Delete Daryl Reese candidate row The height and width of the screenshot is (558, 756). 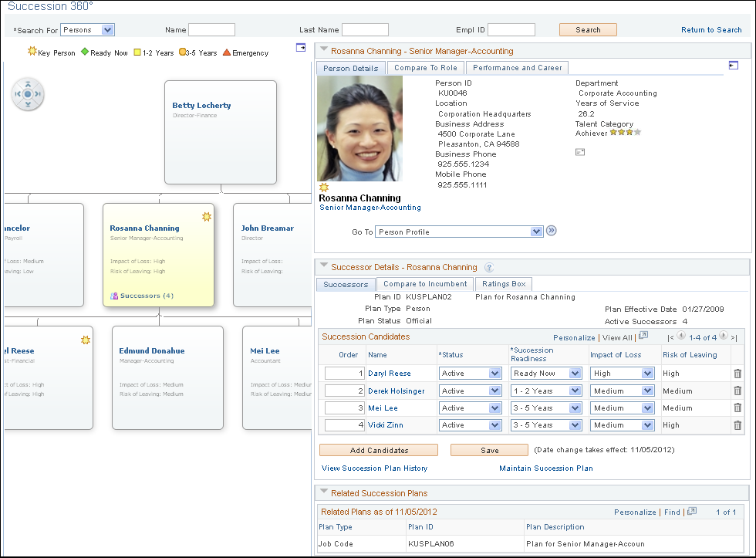(x=737, y=374)
